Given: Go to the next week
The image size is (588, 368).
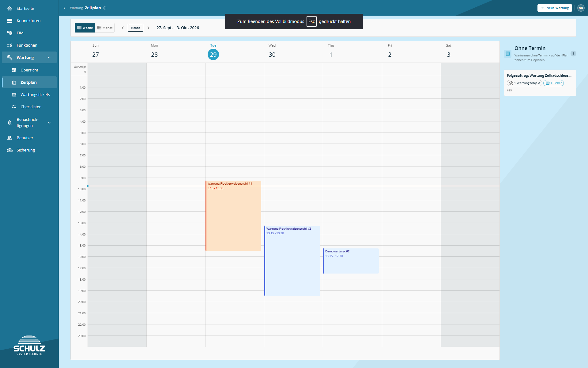Looking at the screenshot, I should click(149, 28).
